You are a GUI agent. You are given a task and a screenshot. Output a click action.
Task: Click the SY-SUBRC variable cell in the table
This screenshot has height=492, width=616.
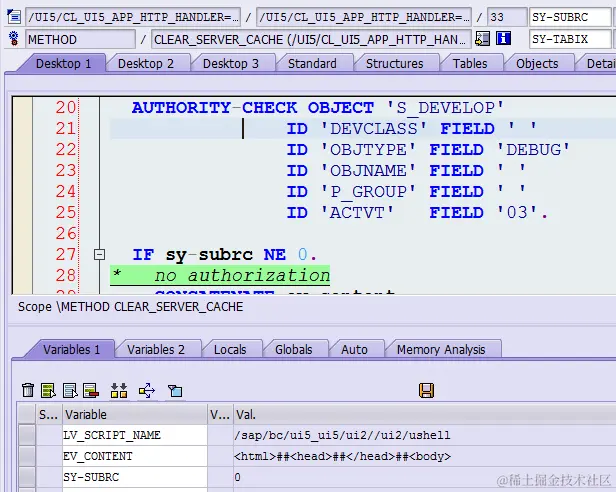(x=135, y=477)
